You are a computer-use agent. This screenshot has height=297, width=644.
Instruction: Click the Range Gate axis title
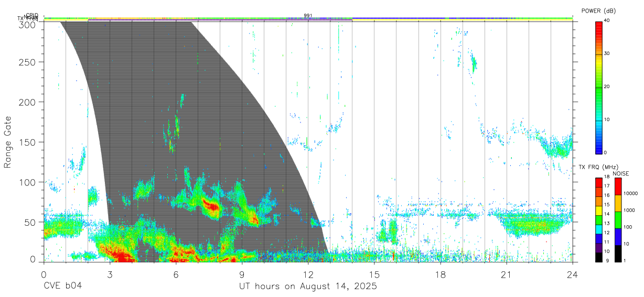(x=8, y=142)
